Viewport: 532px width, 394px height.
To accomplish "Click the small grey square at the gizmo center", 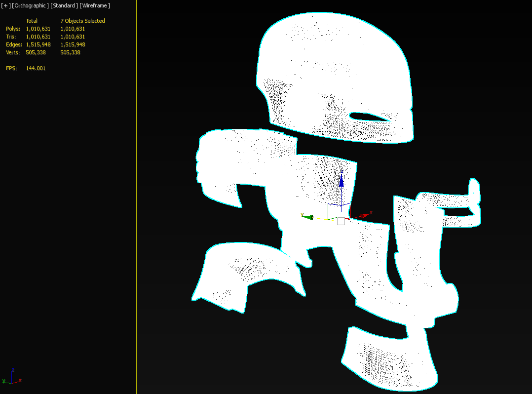I will pyautogui.click(x=341, y=221).
